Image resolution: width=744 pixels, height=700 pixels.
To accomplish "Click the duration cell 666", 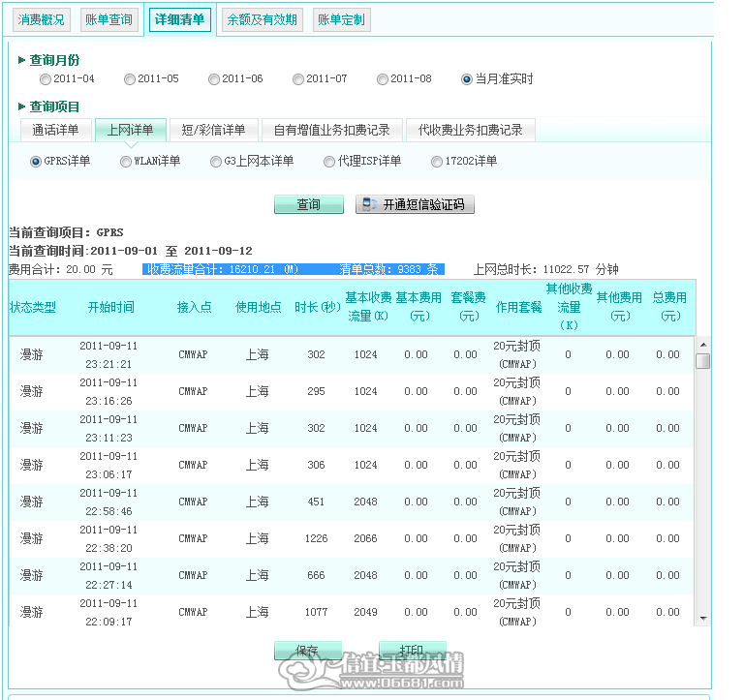I will (x=316, y=575).
